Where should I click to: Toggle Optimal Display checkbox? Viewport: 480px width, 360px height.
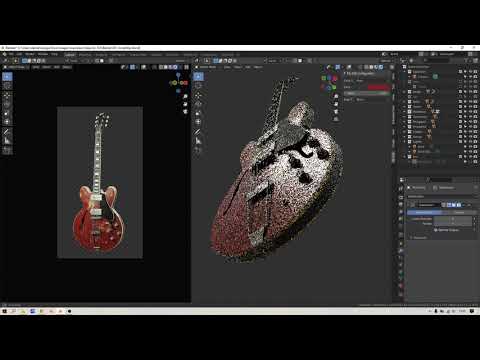(x=436, y=230)
